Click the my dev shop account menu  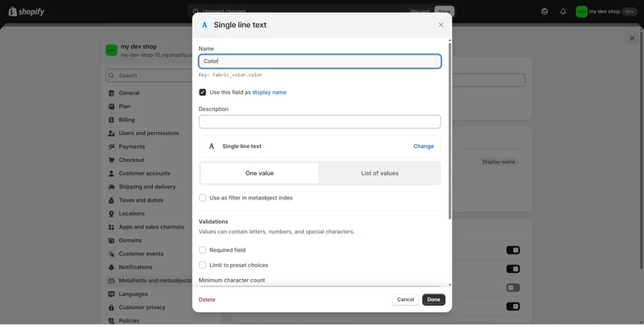pos(607,11)
